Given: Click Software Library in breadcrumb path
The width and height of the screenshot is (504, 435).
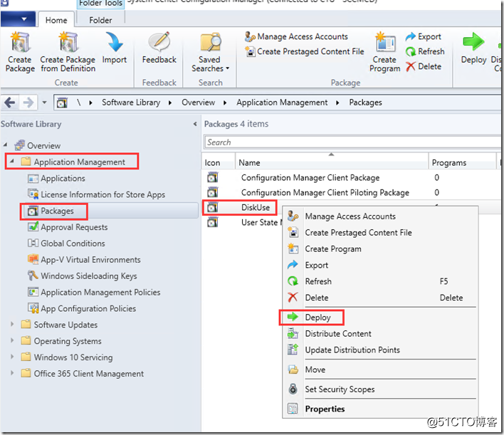Looking at the screenshot, I should [x=131, y=103].
